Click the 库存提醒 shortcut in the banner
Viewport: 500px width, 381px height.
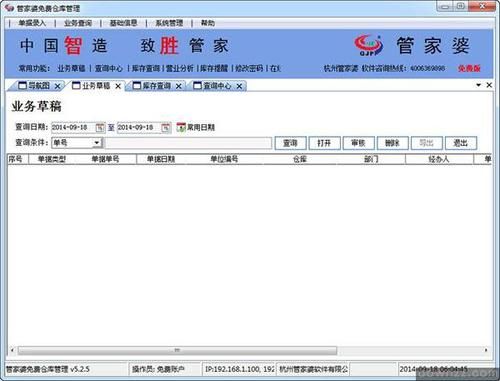point(214,68)
